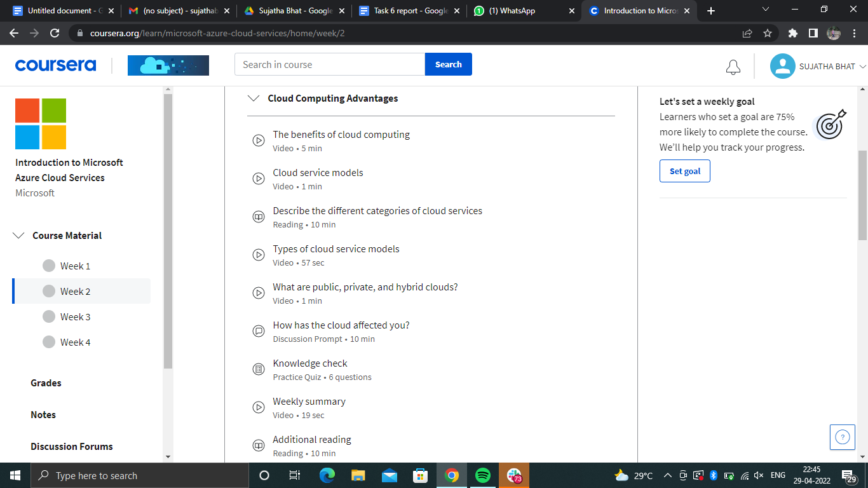Select the Week 3 progress circle
868x488 pixels.
coord(49,316)
